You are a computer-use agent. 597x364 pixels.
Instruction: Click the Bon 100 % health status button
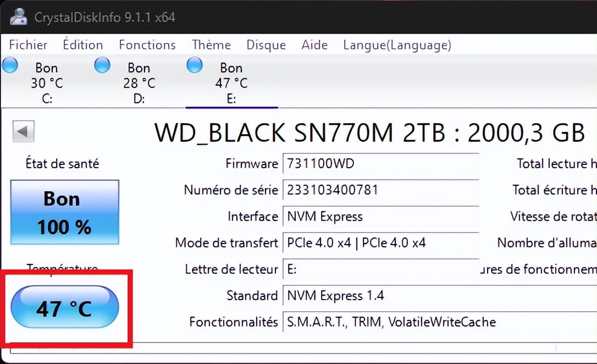coord(65,212)
